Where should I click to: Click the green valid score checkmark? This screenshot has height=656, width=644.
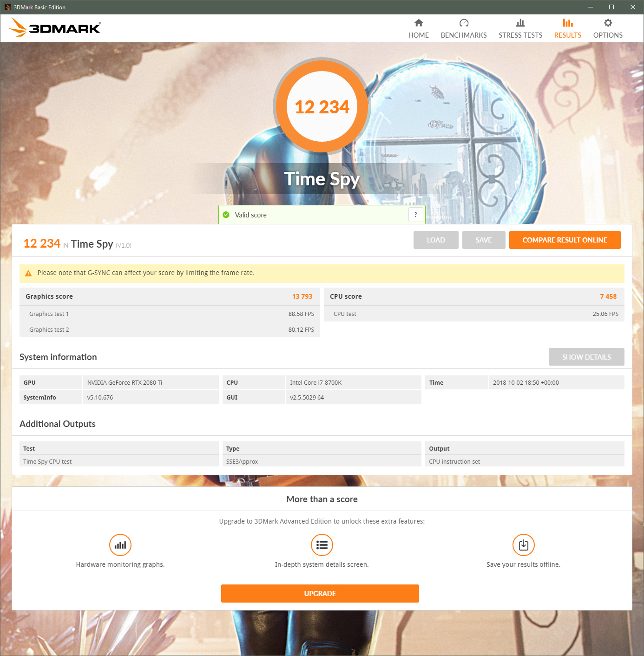click(x=226, y=215)
